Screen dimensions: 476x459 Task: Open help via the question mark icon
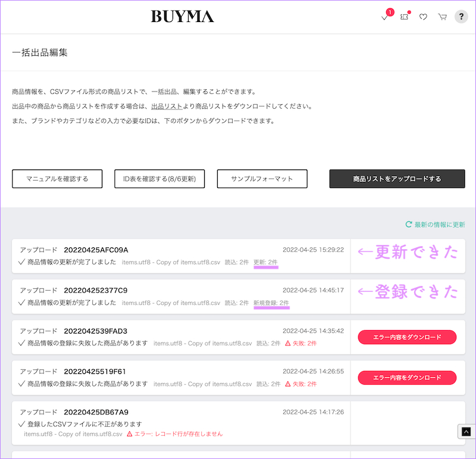(461, 16)
